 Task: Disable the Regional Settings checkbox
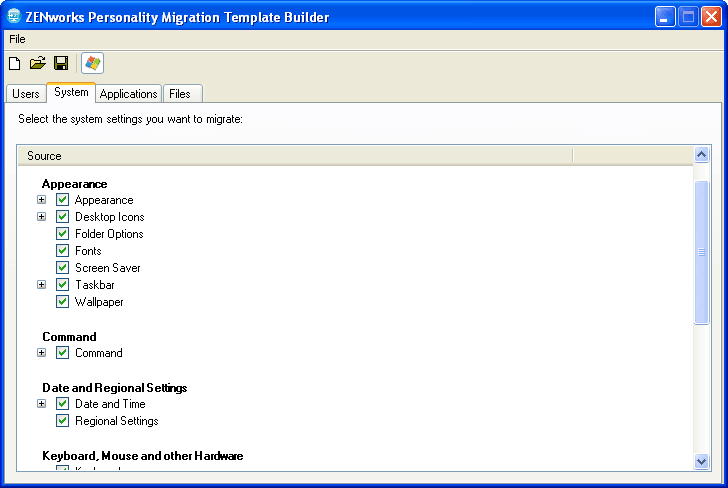click(63, 421)
